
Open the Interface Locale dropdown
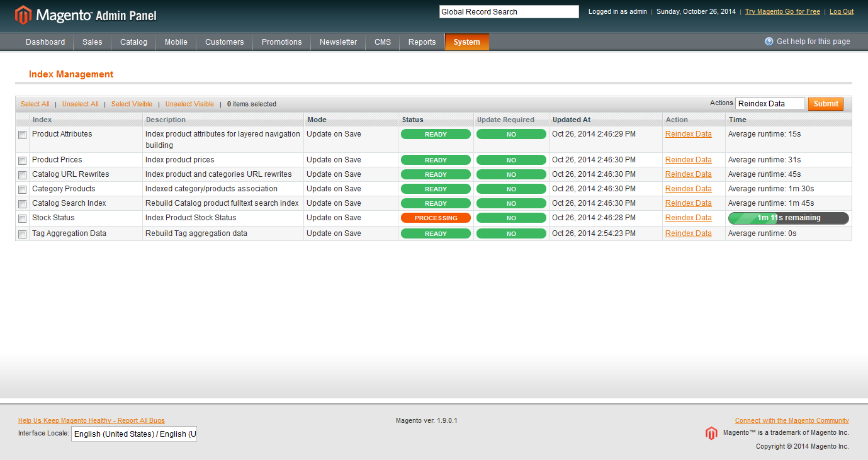(134, 434)
